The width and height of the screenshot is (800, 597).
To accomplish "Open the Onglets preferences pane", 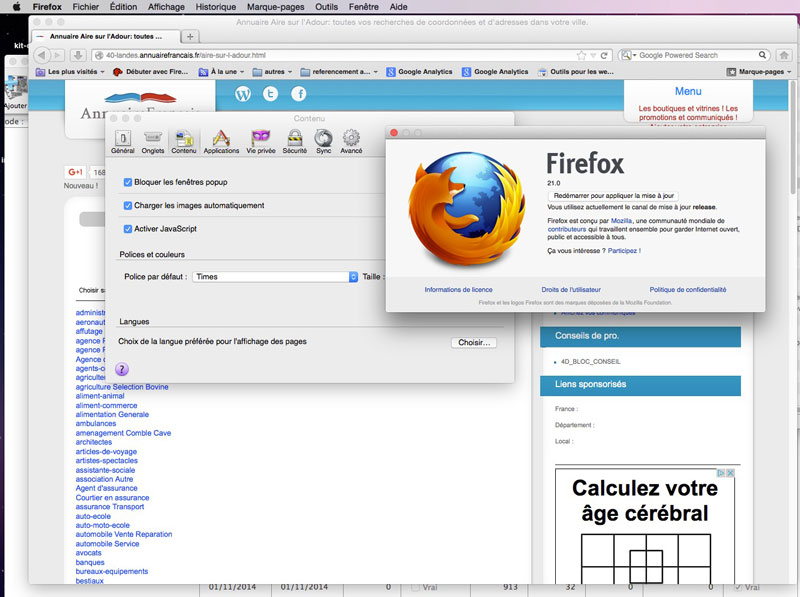I will click(x=153, y=142).
